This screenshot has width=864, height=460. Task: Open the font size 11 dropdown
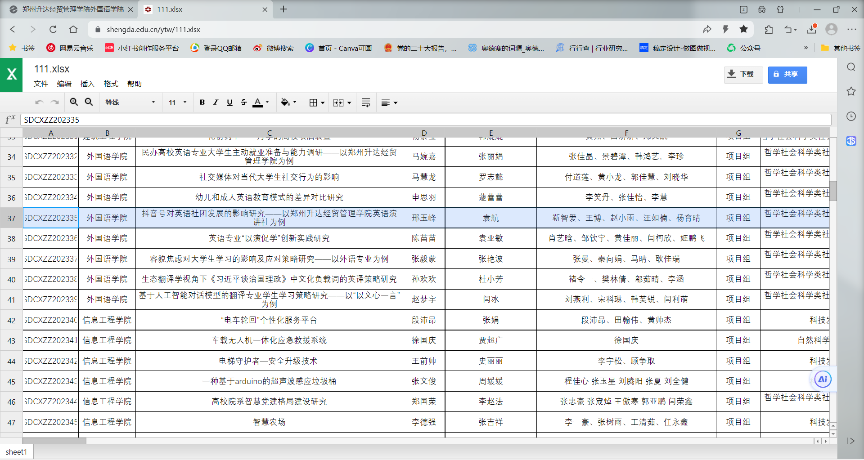176,102
